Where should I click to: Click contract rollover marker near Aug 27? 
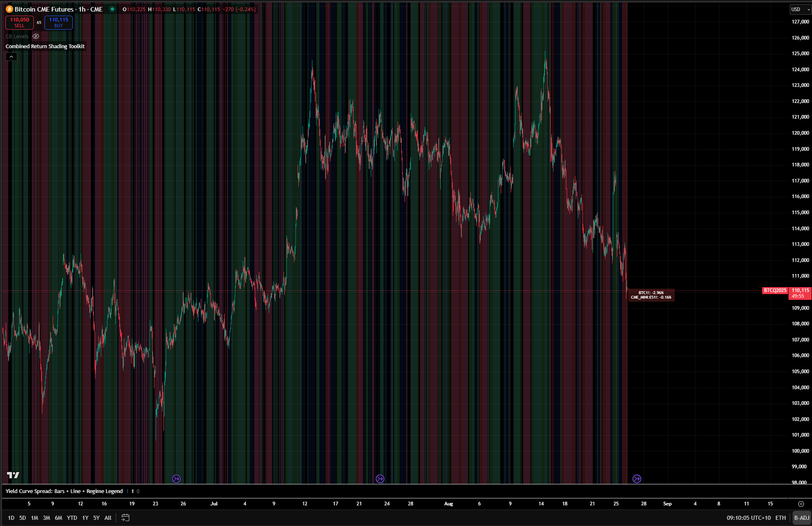click(x=637, y=479)
